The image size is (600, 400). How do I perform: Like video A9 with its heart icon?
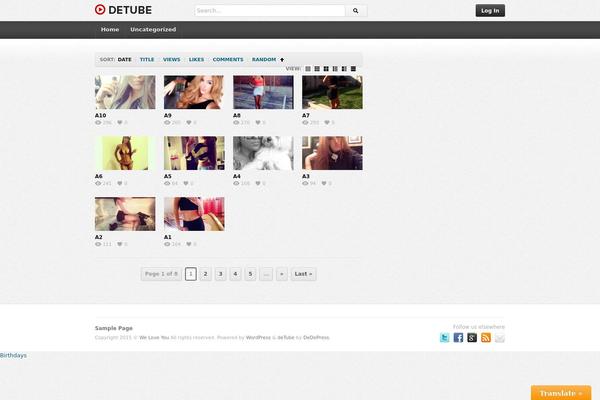tap(189, 122)
